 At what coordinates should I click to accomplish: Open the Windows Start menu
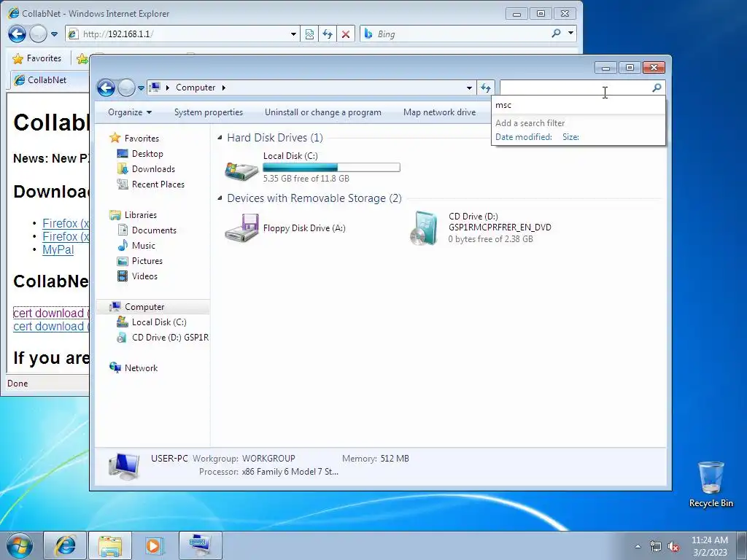point(20,545)
